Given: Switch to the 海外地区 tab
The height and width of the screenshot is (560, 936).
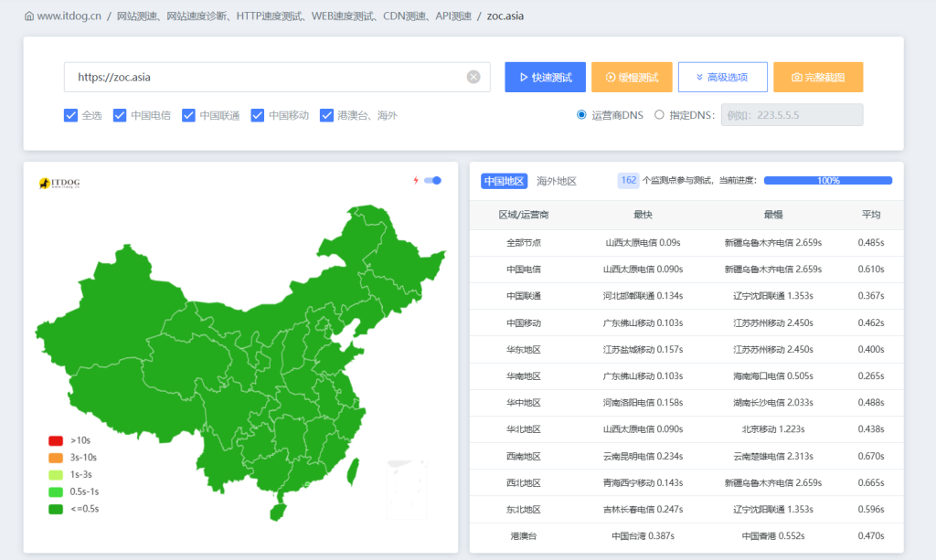Looking at the screenshot, I should point(557,181).
